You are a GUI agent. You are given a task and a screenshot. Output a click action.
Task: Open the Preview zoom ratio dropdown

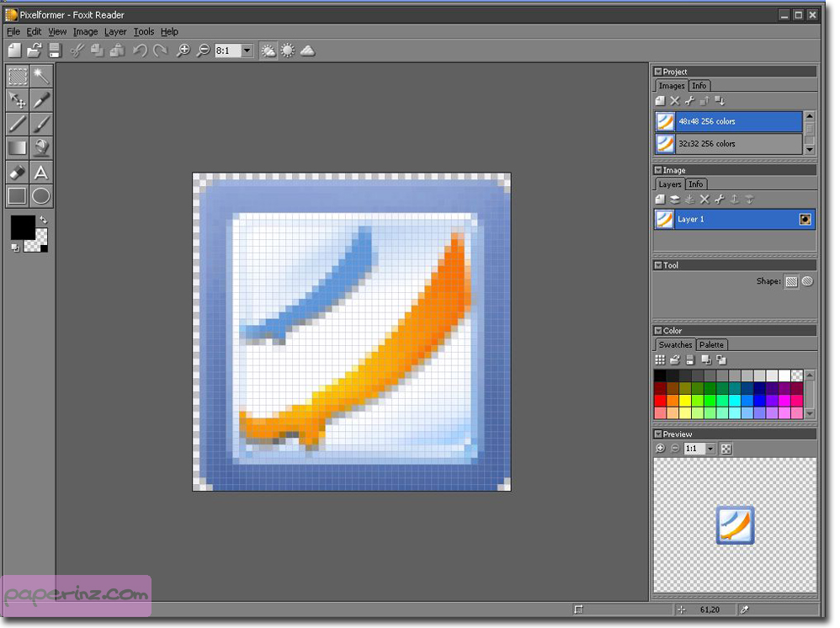[710, 449]
